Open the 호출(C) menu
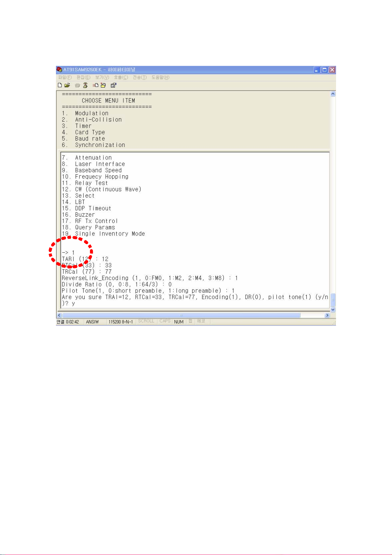Screen dimensions: 392x555 (121, 77)
